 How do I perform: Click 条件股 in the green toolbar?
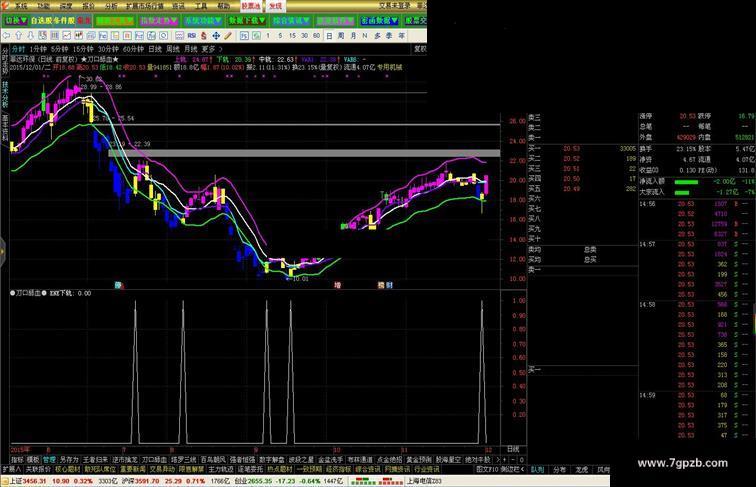(x=64, y=21)
